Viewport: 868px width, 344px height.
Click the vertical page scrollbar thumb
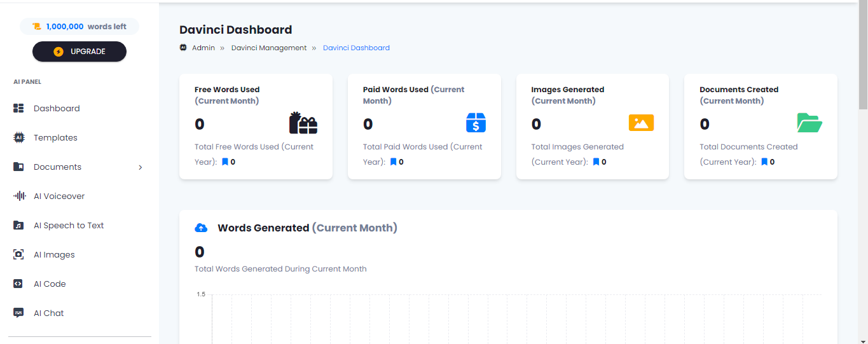pos(863,57)
